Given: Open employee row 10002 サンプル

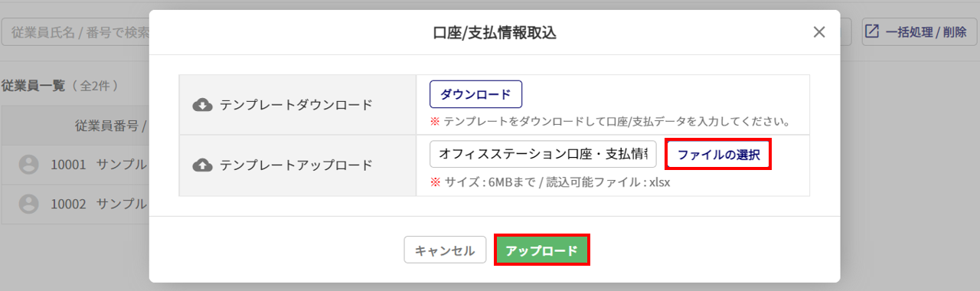Looking at the screenshot, I should click(x=75, y=204).
